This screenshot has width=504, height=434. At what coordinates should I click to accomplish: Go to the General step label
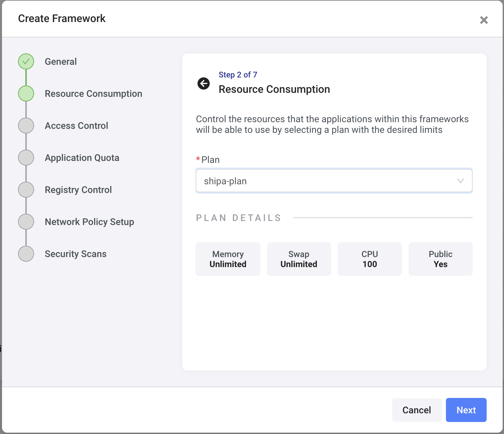61,62
